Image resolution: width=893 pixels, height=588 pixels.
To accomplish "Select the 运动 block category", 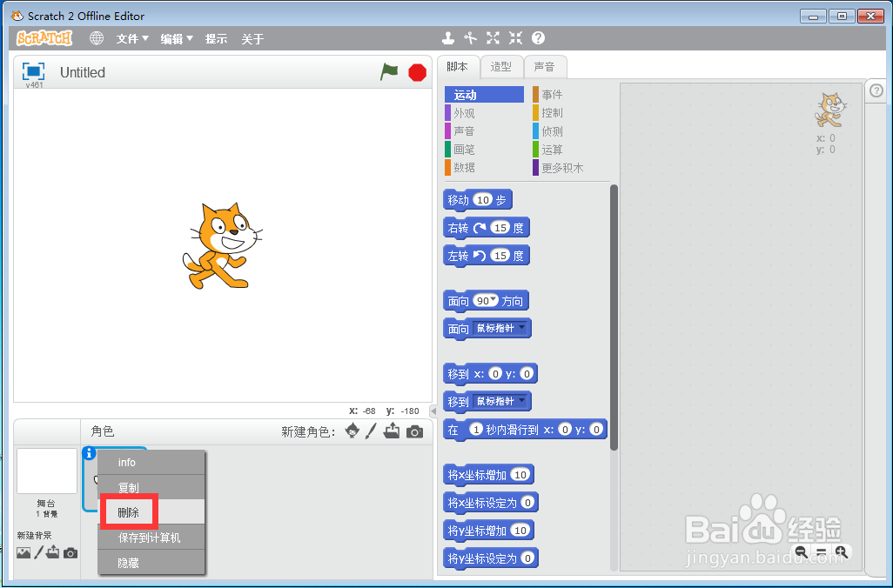I will click(x=484, y=95).
